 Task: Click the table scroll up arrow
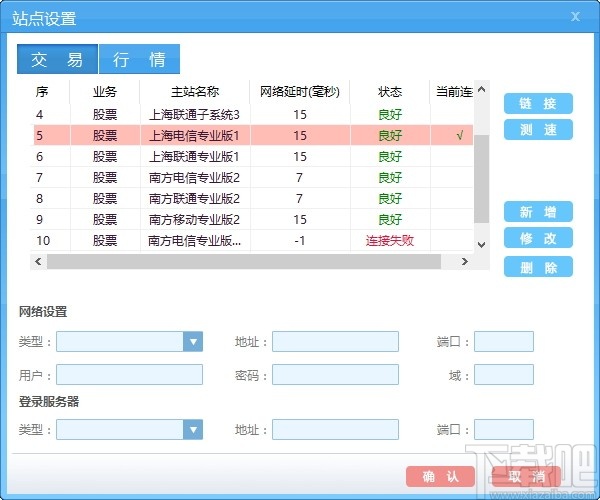482,89
